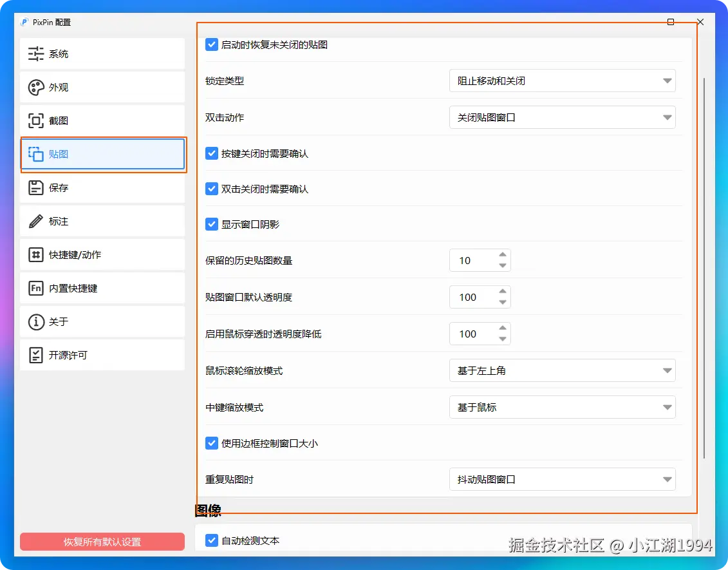Open the 内置快捷键 page
Viewport: 728px width, 570px height.
pyautogui.click(x=102, y=288)
